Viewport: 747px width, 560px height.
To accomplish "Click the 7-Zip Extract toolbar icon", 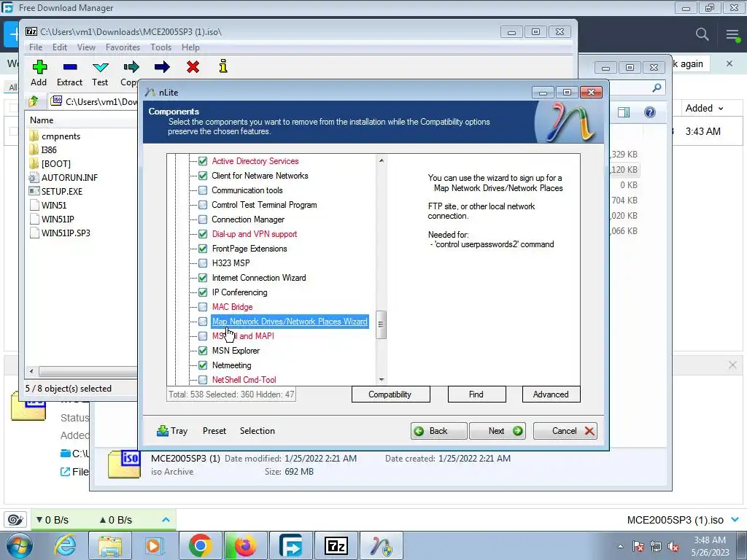I will click(69, 66).
